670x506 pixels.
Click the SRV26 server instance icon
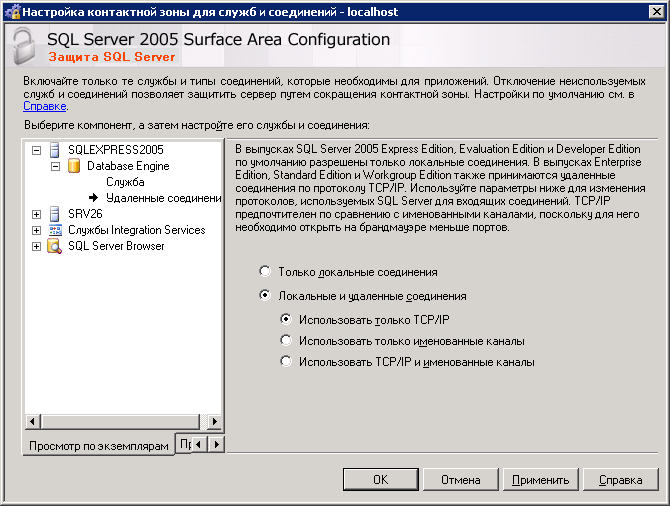point(55,214)
